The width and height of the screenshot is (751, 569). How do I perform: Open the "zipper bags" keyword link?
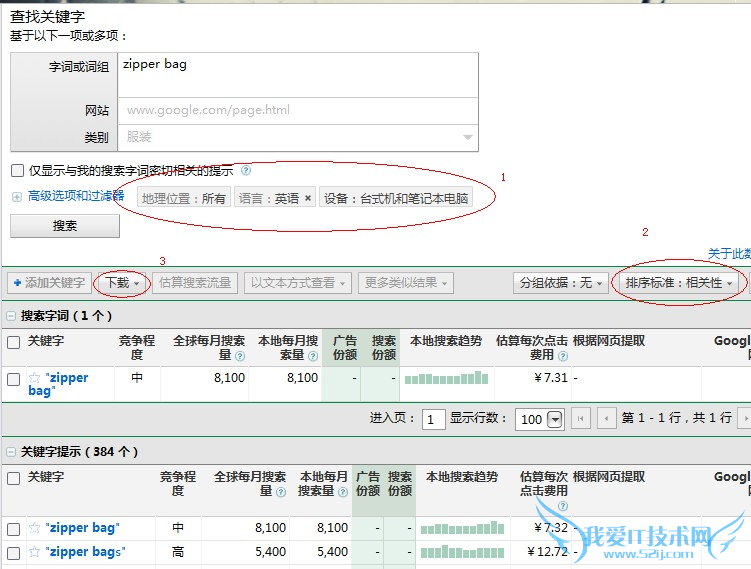coord(85,552)
